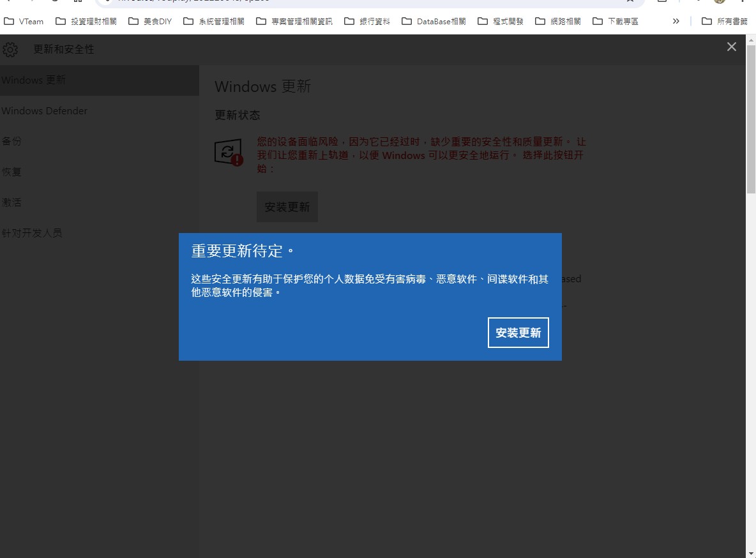
Task: Open the DataBase相關 bookmark folder
Action: 434,21
